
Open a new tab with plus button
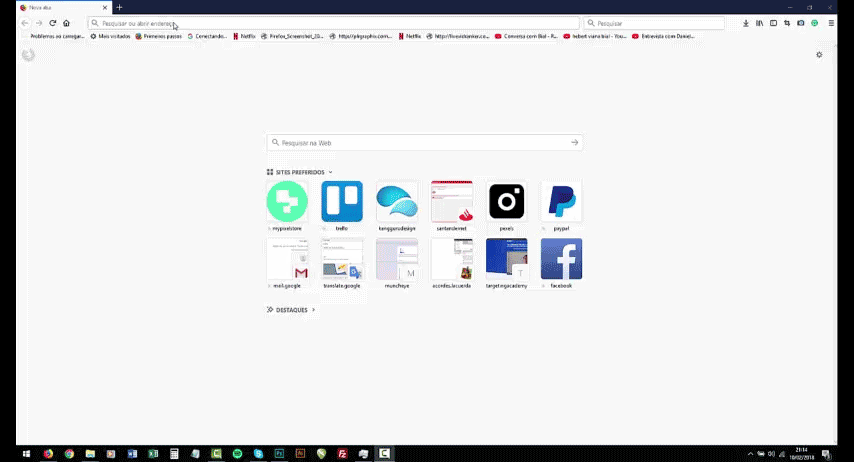pos(119,8)
